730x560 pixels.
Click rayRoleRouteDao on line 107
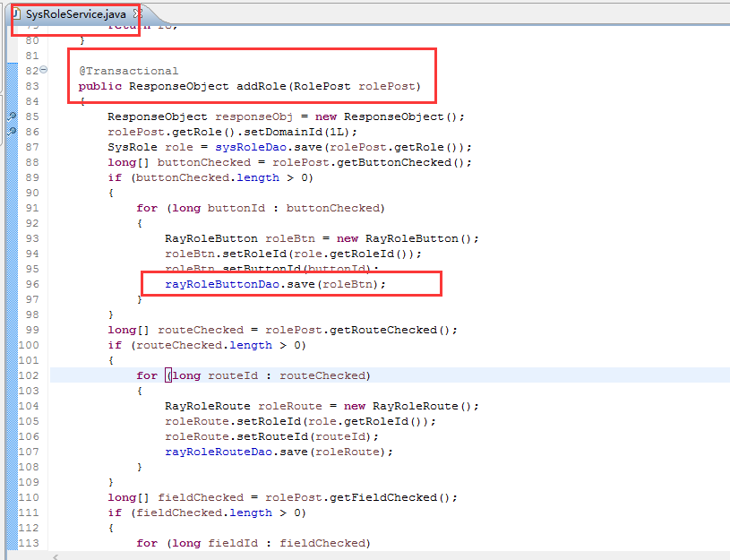(219, 452)
